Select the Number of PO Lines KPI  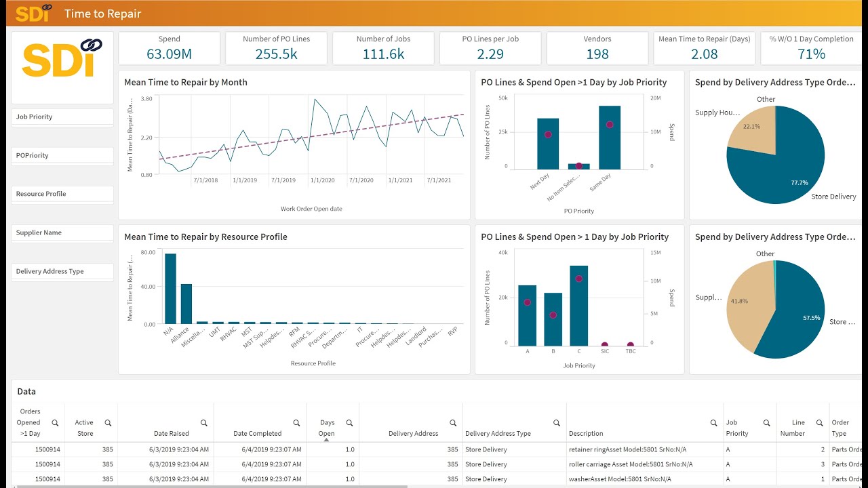tap(277, 48)
